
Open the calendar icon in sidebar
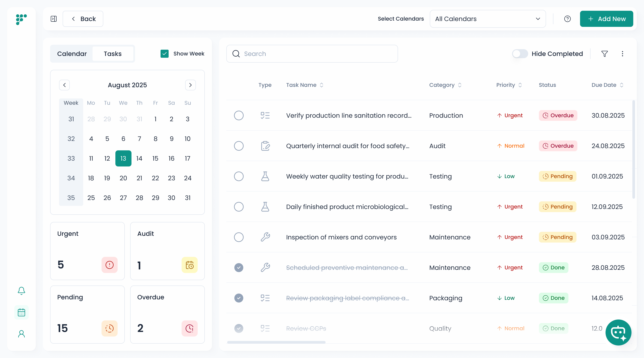21,312
